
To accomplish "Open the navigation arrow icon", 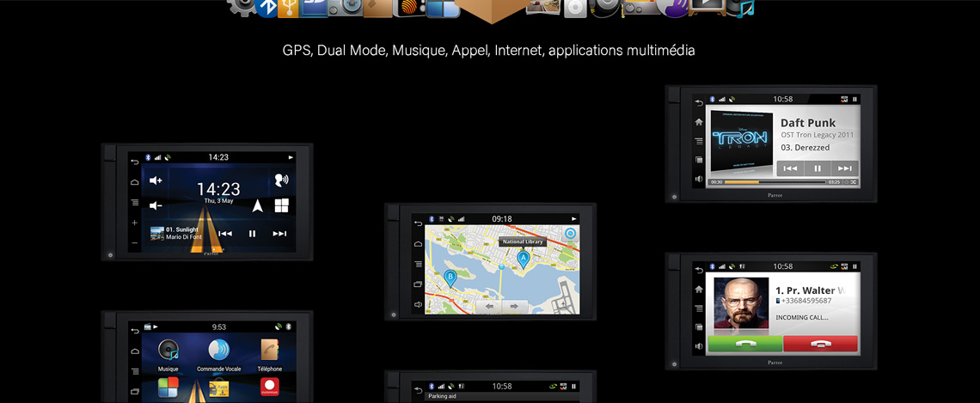I will pyautogui.click(x=257, y=206).
